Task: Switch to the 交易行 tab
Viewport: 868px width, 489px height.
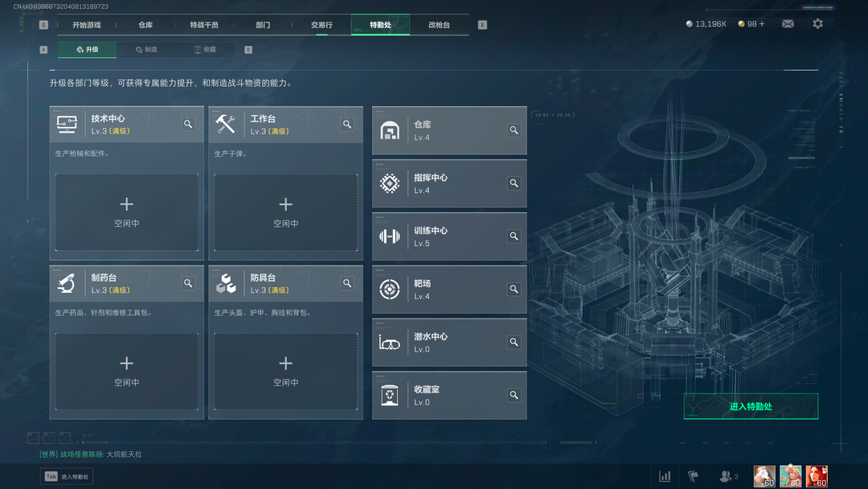Action: (x=321, y=25)
